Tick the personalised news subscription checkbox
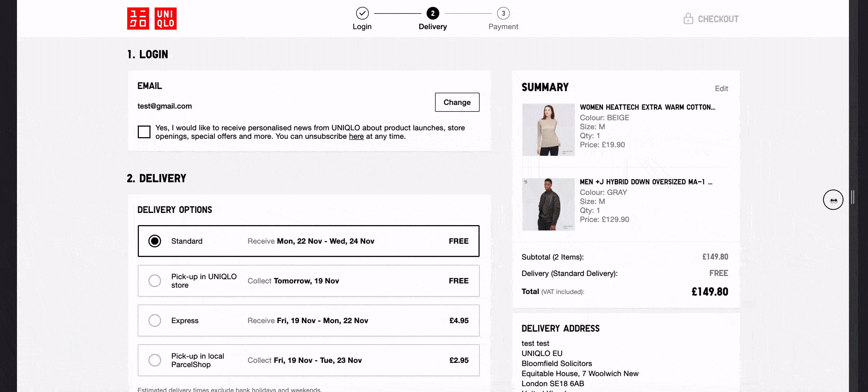 coord(144,132)
